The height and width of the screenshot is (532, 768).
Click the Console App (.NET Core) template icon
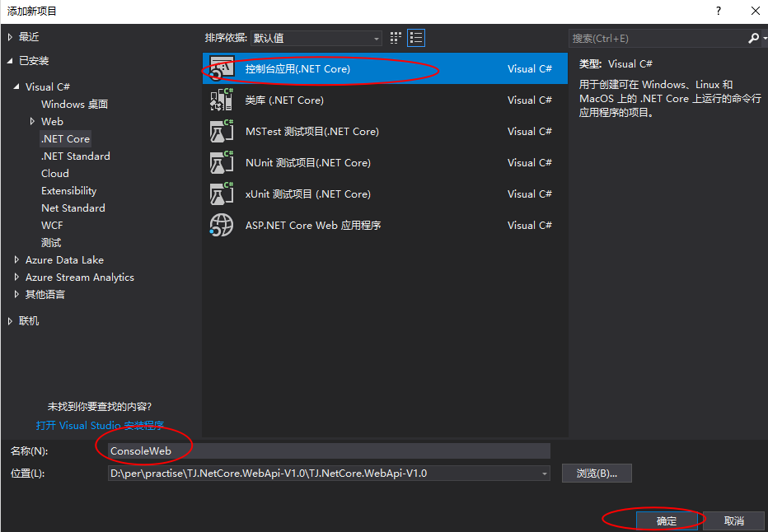tap(222, 68)
